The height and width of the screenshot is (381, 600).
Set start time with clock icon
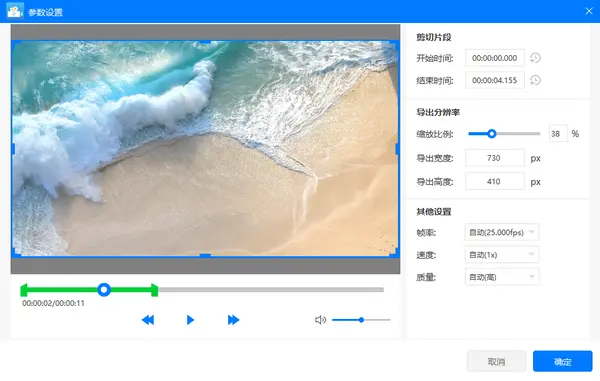pos(535,58)
